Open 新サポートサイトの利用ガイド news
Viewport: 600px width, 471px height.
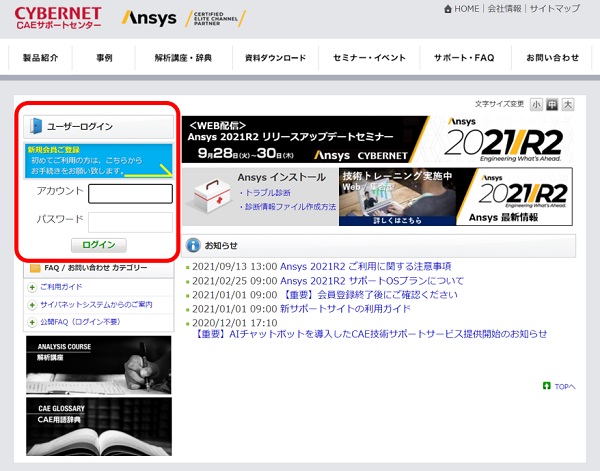point(345,309)
